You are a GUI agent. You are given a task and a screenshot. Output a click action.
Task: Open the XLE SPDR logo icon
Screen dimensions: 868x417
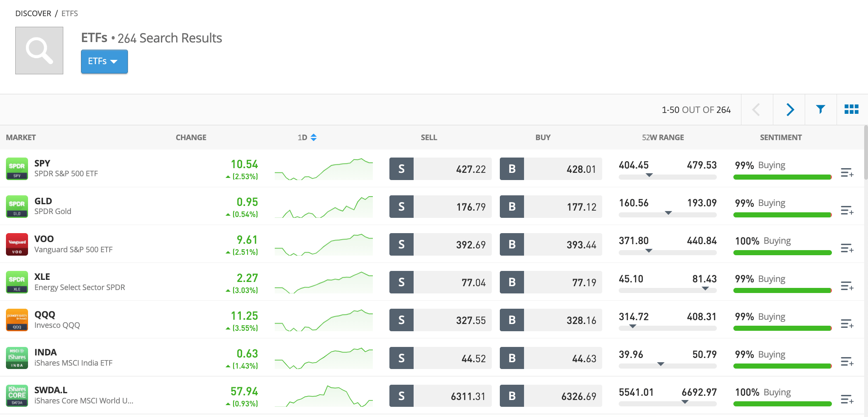(17, 282)
